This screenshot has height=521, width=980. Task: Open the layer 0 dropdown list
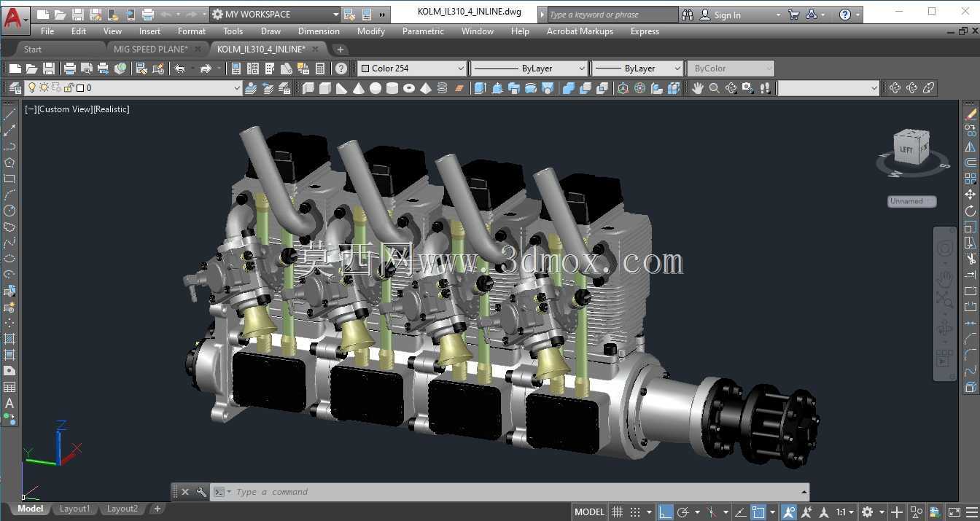(x=133, y=88)
